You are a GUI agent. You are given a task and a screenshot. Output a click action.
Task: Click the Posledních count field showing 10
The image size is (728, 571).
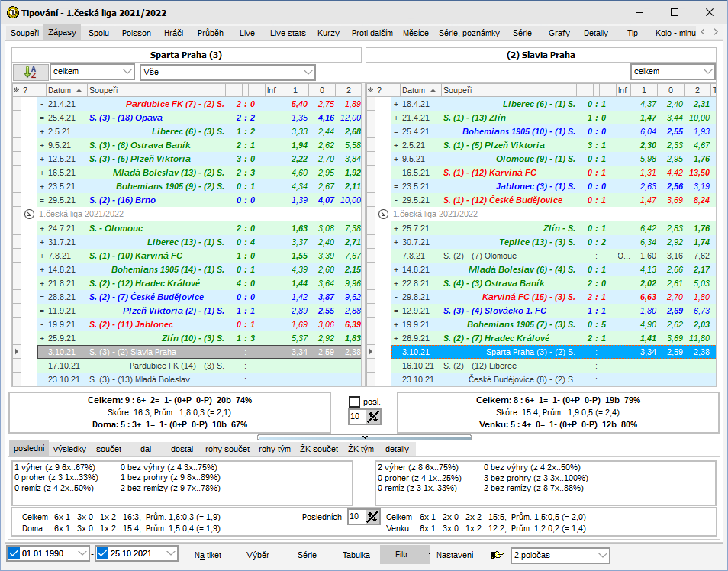356,517
